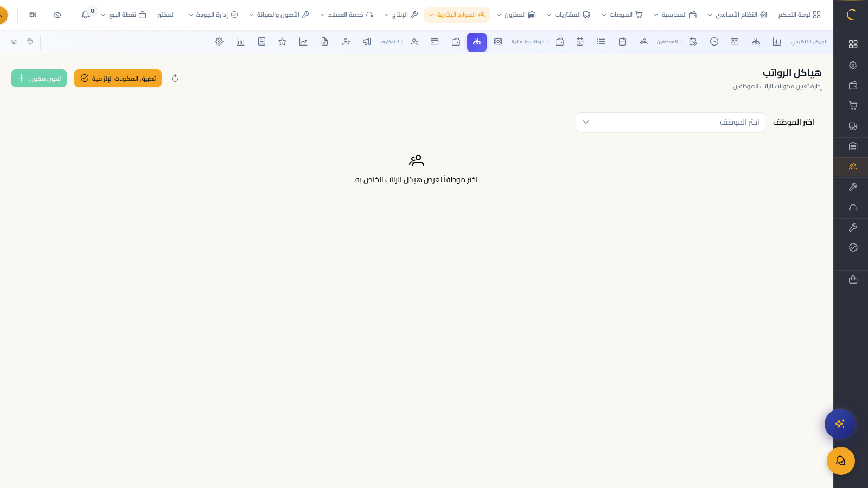Click the ID card icon in sub-toolbar

coord(735,42)
